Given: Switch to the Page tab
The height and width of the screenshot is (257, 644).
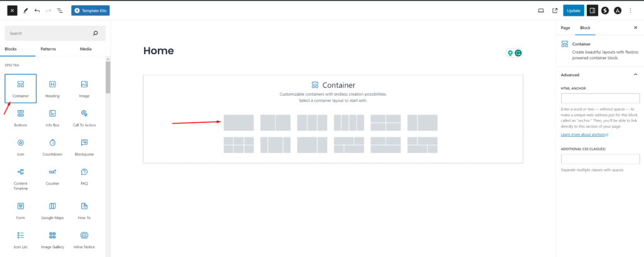Looking at the screenshot, I should 565,28.
